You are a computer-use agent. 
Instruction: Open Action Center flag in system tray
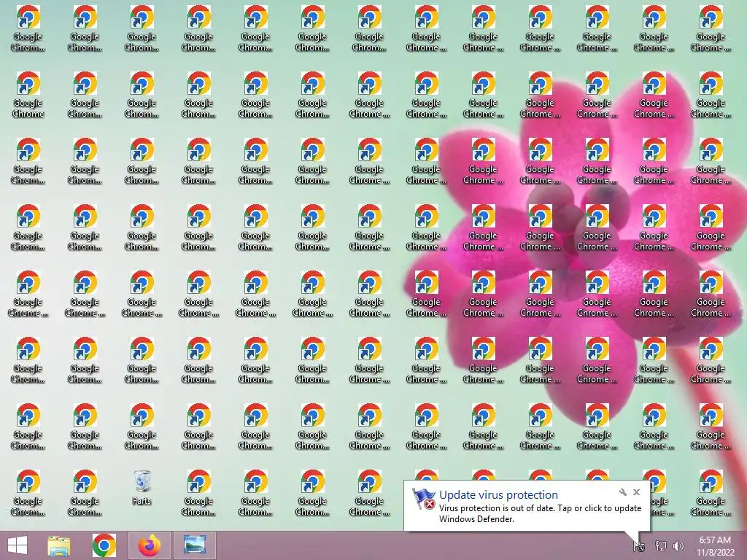[x=639, y=546]
